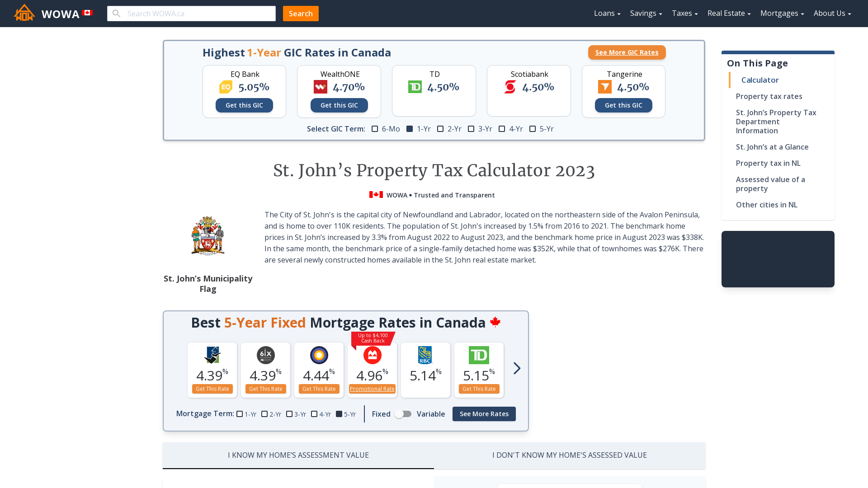Image resolution: width=868 pixels, height=488 pixels.
Task: Click the About Us menu item
Action: pos(832,13)
